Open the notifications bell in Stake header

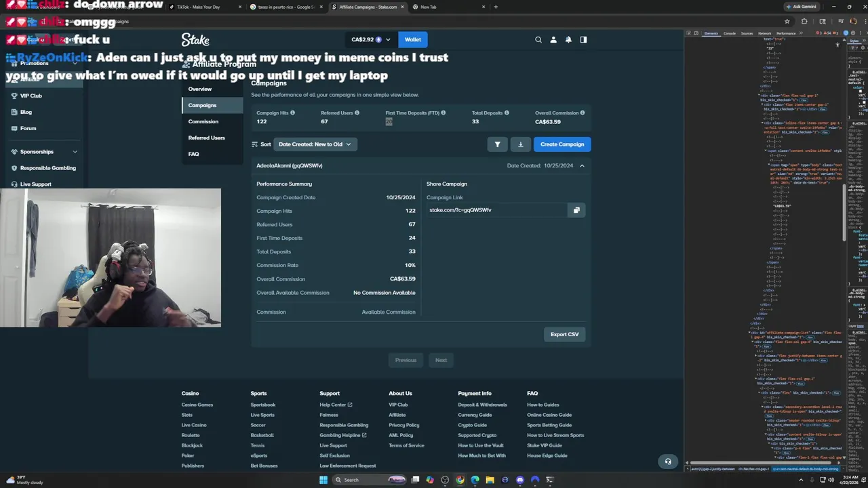point(568,39)
